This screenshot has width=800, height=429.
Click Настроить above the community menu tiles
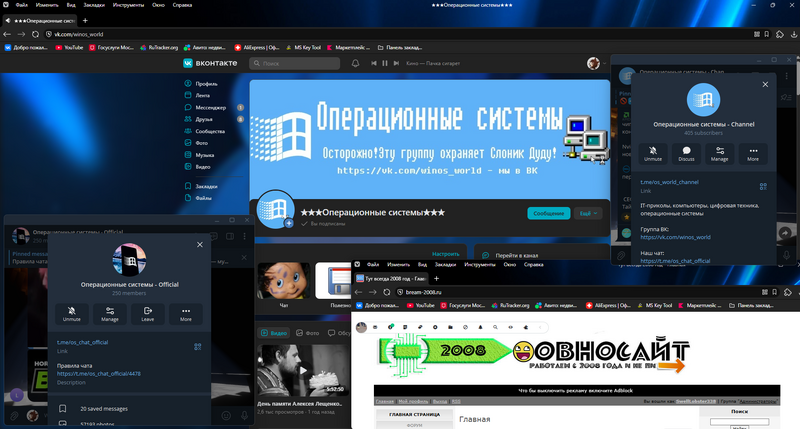pos(445,254)
